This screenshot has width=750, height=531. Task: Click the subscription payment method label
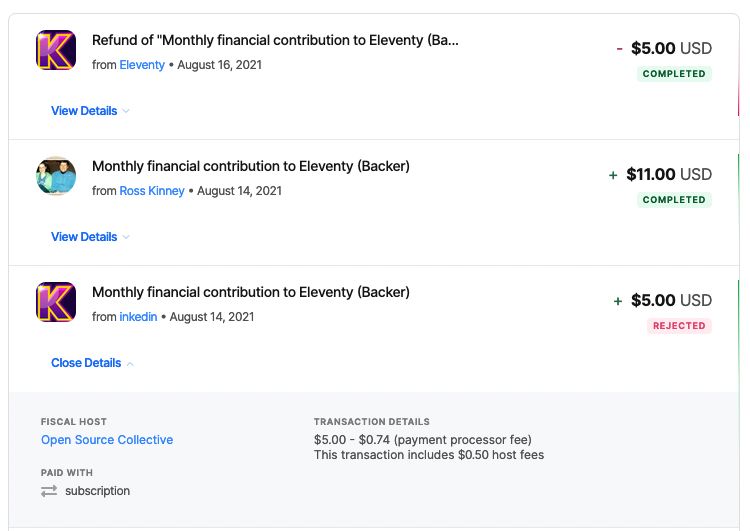[98, 491]
